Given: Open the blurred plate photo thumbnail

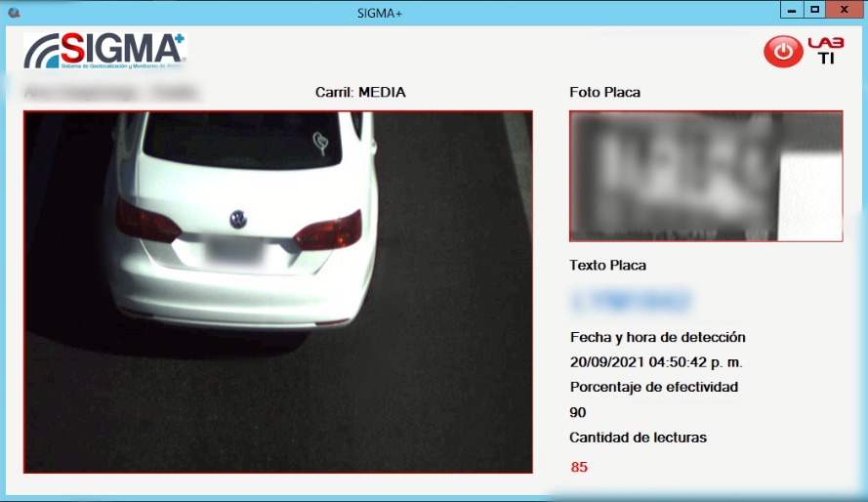Looking at the screenshot, I should pyautogui.click(x=705, y=176).
